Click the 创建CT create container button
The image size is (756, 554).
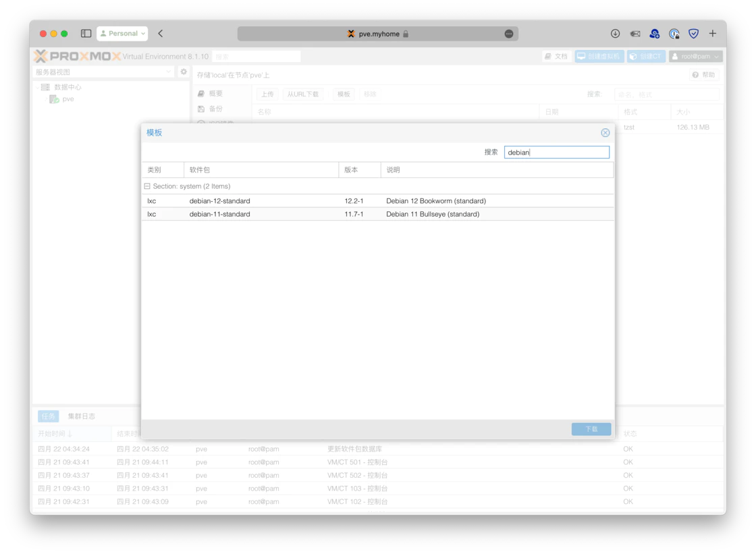tap(645, 57)
